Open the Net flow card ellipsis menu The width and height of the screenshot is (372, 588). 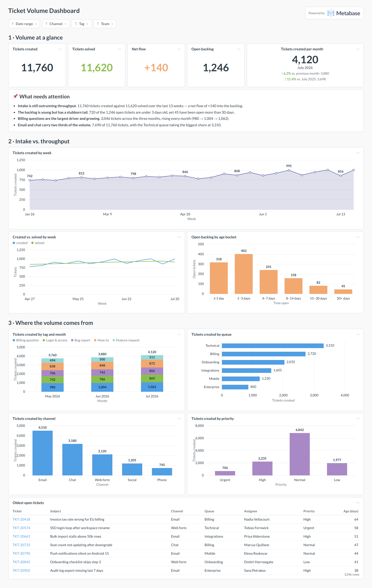point(179,49)
